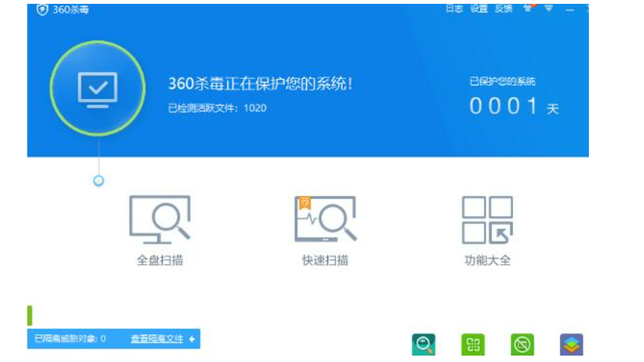Click the skin/shirt icon in title bar
This screenshot has width=644, height=362.
coord(529,8)
